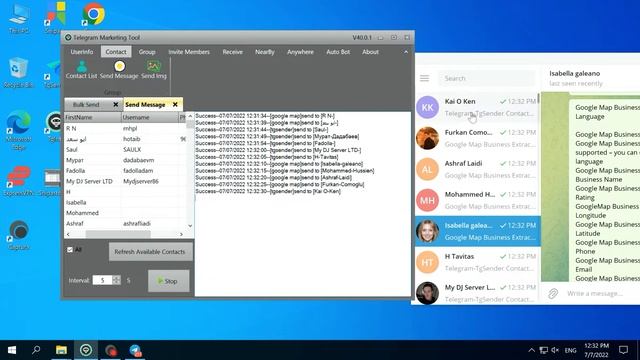
Task: Click the attach file paperclip in Telegram
Action: tap(553, 293)
